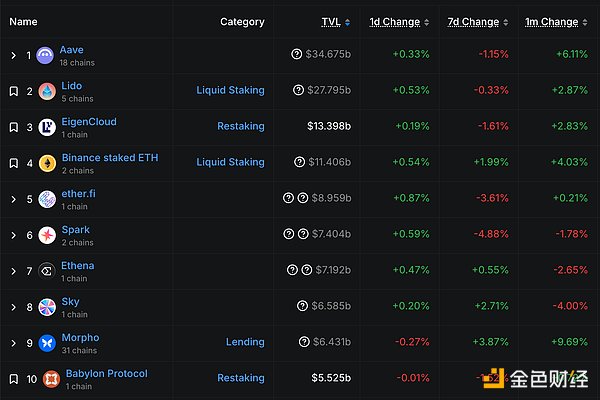
Task: Expand the Morpho row chevron
Action: pyautogui.click(x=13, y=343)
